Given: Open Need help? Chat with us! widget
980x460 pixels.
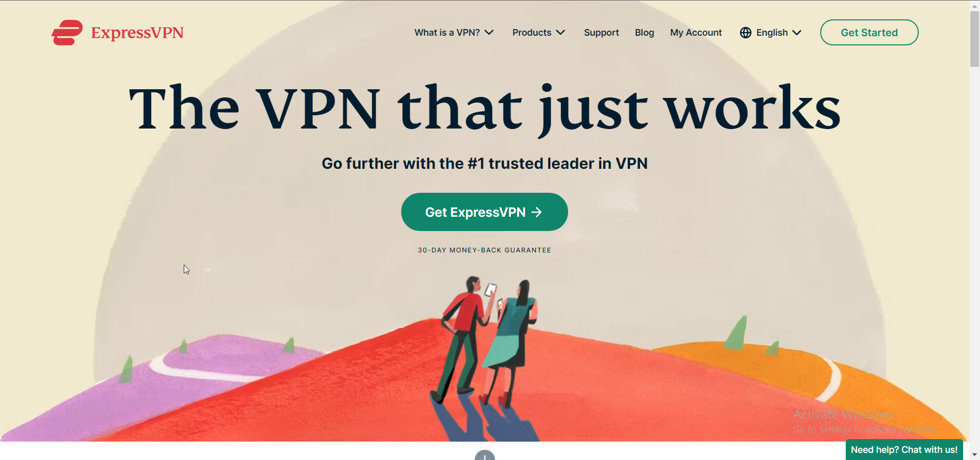Looking at the screenshot, I should tap(904, 450).
